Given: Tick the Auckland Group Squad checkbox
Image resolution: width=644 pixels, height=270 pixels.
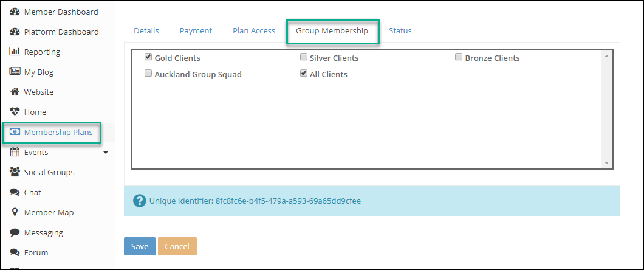Looking at the screenshot, I should point(148,74).
